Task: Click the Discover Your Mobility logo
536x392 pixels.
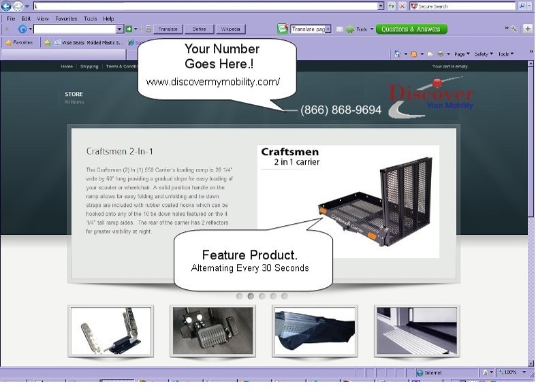Action: click(x=430, y=97)
